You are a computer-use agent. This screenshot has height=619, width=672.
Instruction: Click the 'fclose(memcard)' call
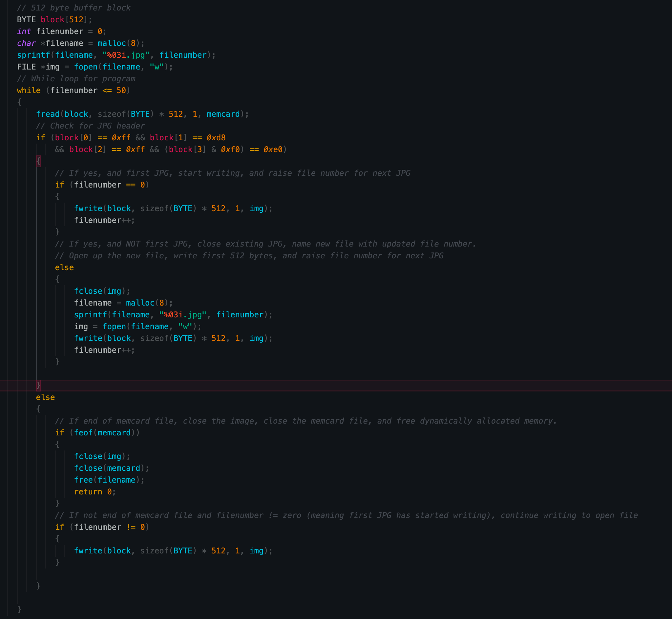coord(111,468)
